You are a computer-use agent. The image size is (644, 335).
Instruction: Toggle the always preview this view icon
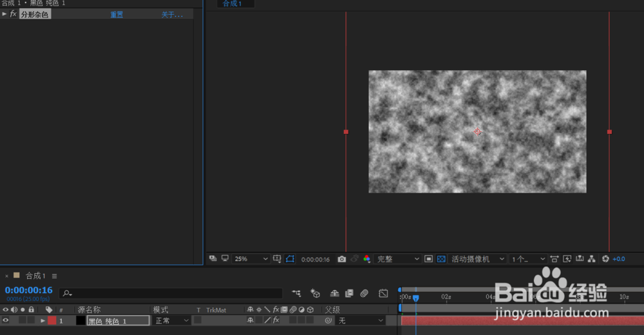213,258
